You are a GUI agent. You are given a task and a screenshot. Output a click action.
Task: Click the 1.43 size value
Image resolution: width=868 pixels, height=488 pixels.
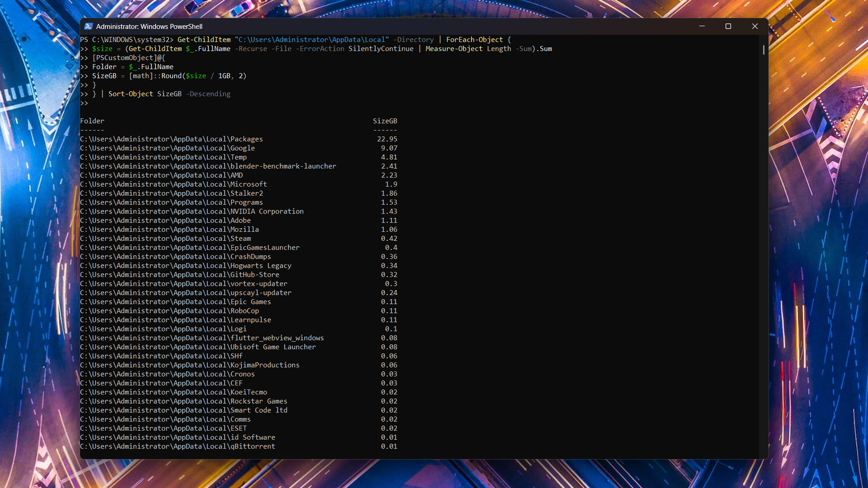pos(389,211)
